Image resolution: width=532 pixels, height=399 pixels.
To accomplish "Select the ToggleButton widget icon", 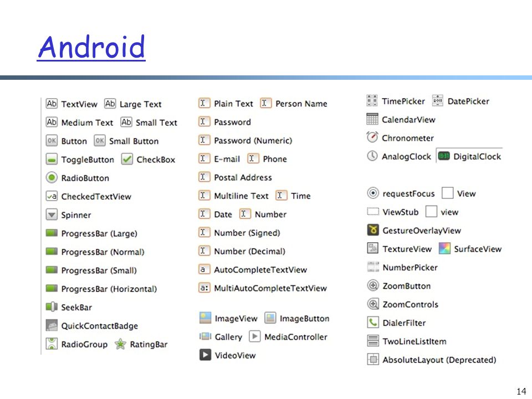I will click(52, 159).
